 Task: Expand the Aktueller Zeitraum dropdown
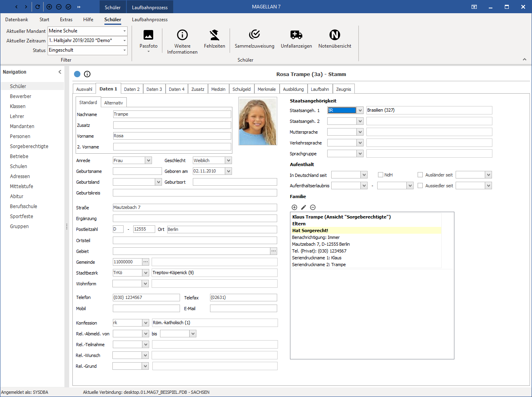124,40
